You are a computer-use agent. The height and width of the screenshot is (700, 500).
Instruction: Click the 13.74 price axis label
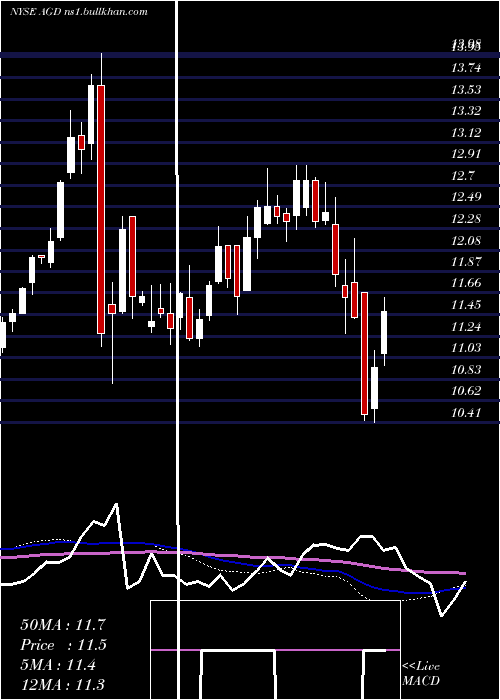466,68
